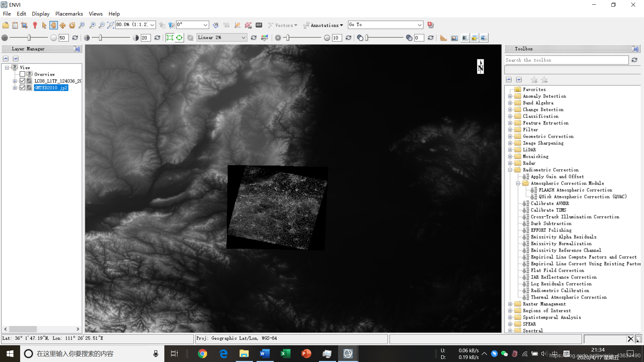This screenshot has height=362, width=644.
Task: Uncheck the LC08_L1TP_124036 layer visibility
Action: pyautogui.click(x=22, y=81)
